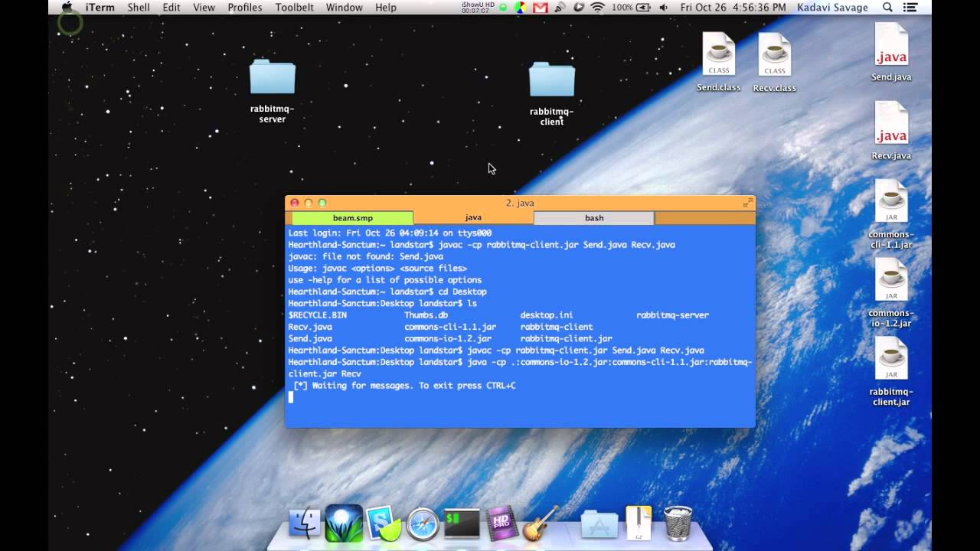Switch to the bash terminal tab
The width and height of the screenshot is (980, 551).
coord(594,218)
